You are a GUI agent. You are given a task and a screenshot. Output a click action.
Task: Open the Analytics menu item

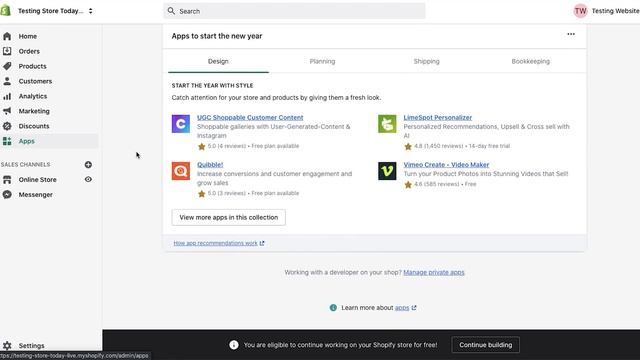pyautogui.click(x=33, y=96)
